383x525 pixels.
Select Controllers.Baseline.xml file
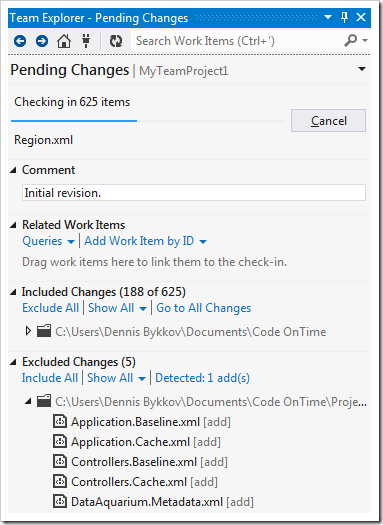coord(149,462)
